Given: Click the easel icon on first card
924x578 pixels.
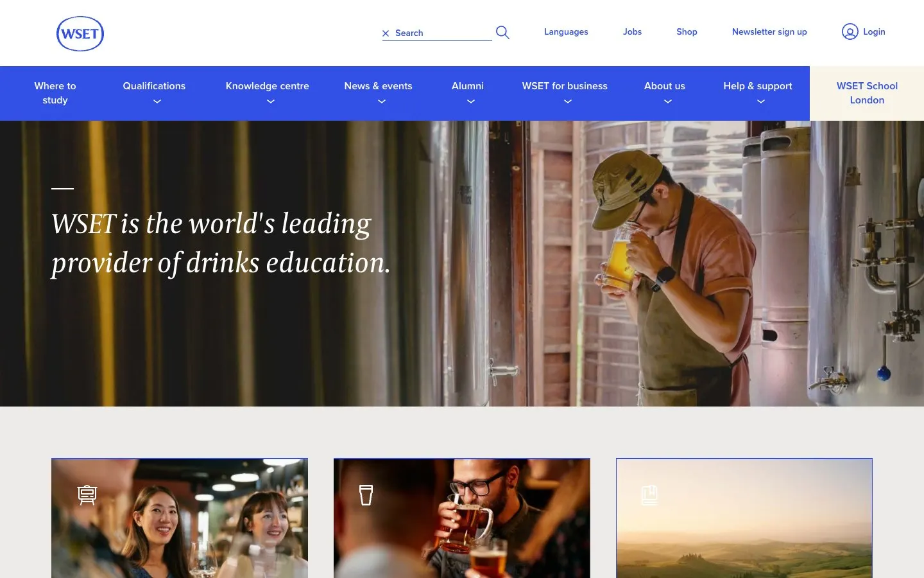Looking at the screenshot, I should [x=87, y=495].
